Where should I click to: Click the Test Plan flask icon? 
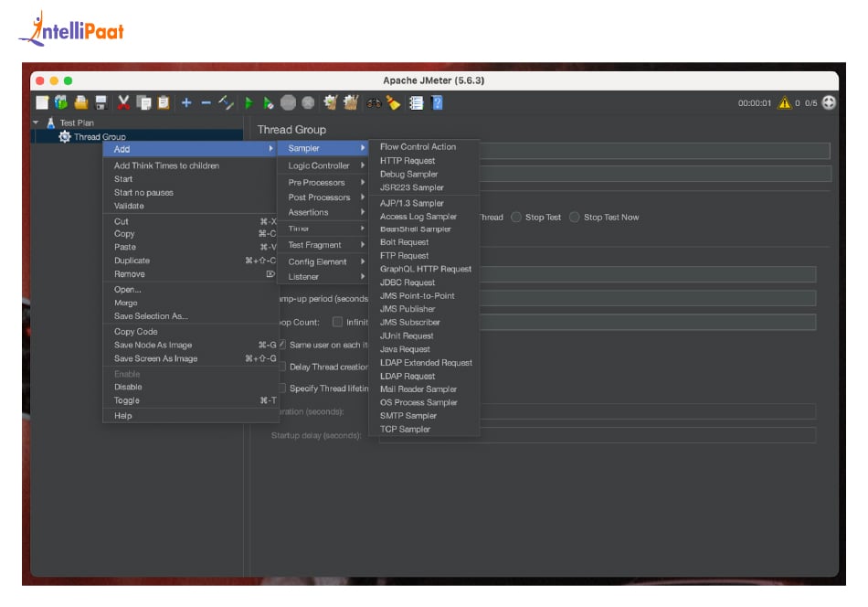[51, 122]
